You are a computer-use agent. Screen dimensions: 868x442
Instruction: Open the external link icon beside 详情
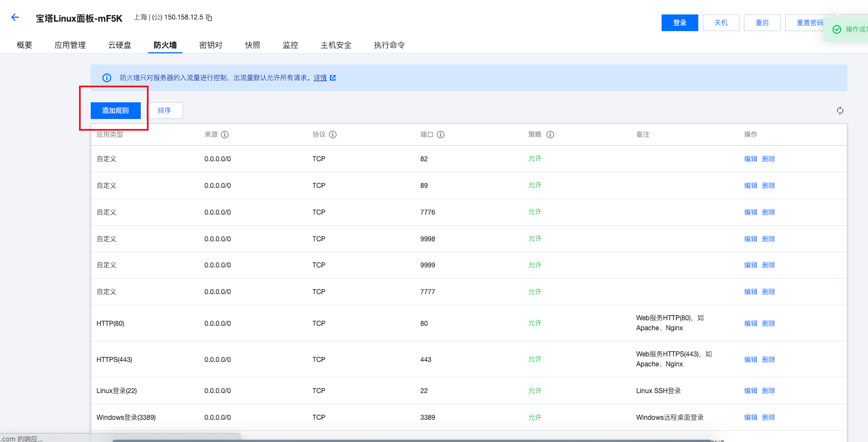pos(333,78)
